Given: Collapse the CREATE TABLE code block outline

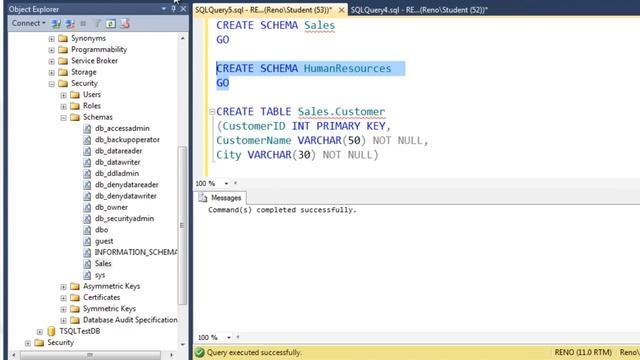Looking at the screenshot, I should pyautogui.click(x=211, y=111).
